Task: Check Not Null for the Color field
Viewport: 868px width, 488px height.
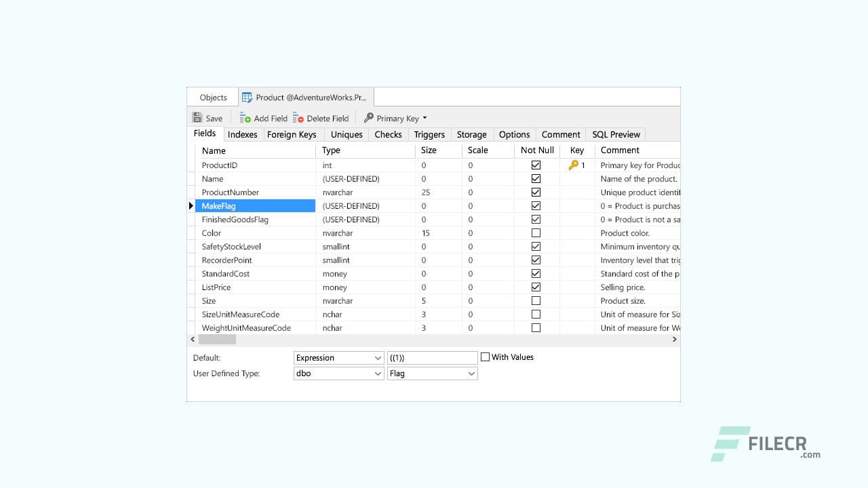Action: tap(536, 232)
